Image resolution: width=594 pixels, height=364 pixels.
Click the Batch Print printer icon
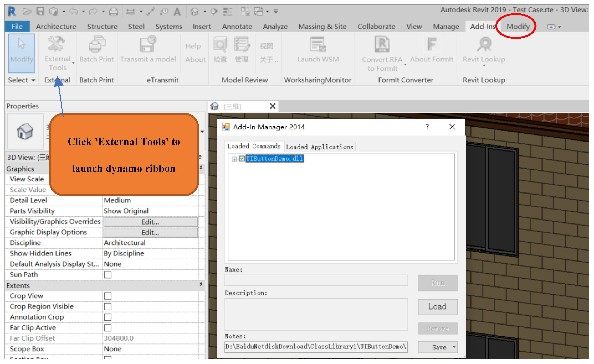coord(97,44)
